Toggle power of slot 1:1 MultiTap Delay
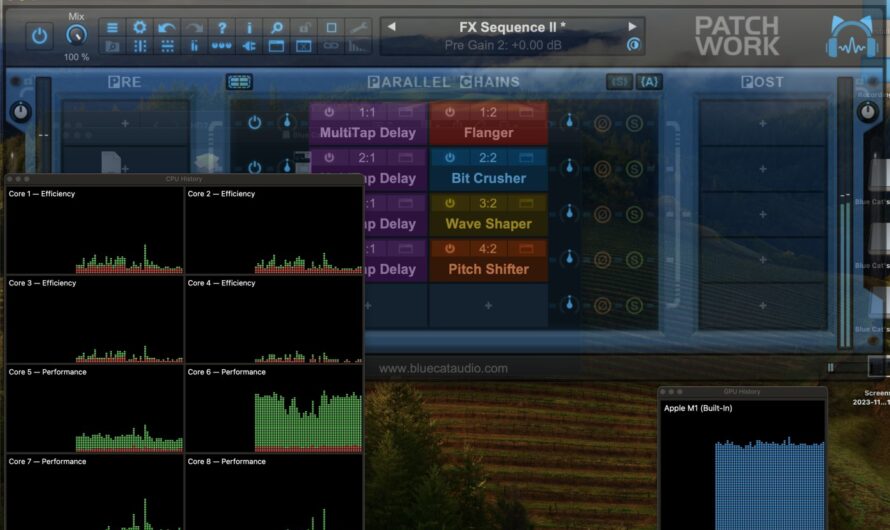 coord(329,112)
